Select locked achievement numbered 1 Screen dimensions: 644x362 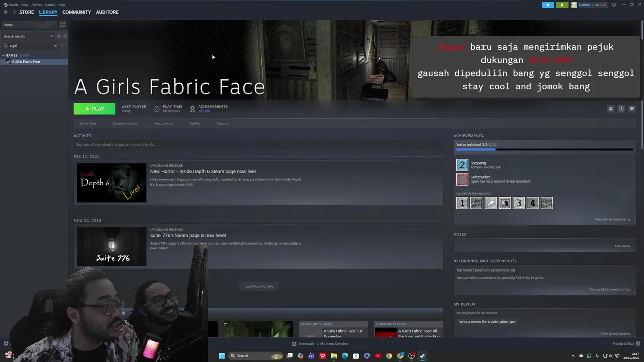click(x=462, y=203)
